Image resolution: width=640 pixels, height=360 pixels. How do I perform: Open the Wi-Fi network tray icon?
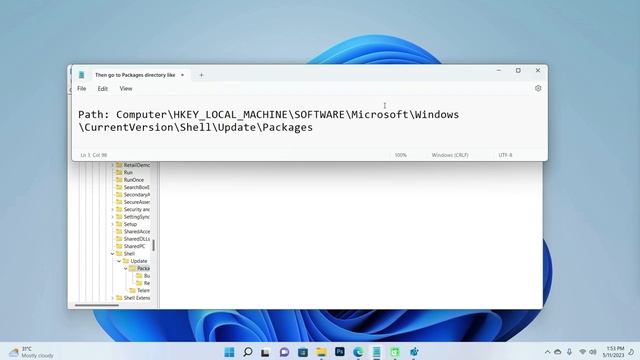point(583,352)
